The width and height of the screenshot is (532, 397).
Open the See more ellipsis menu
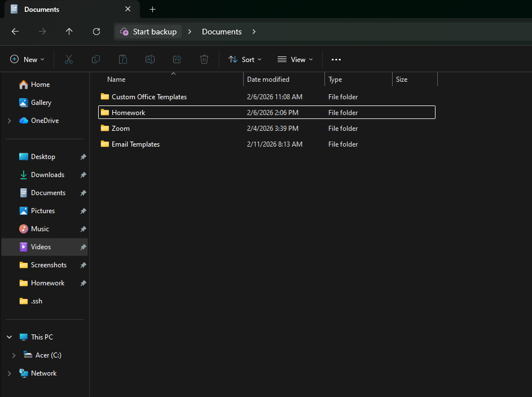(336, 59)
